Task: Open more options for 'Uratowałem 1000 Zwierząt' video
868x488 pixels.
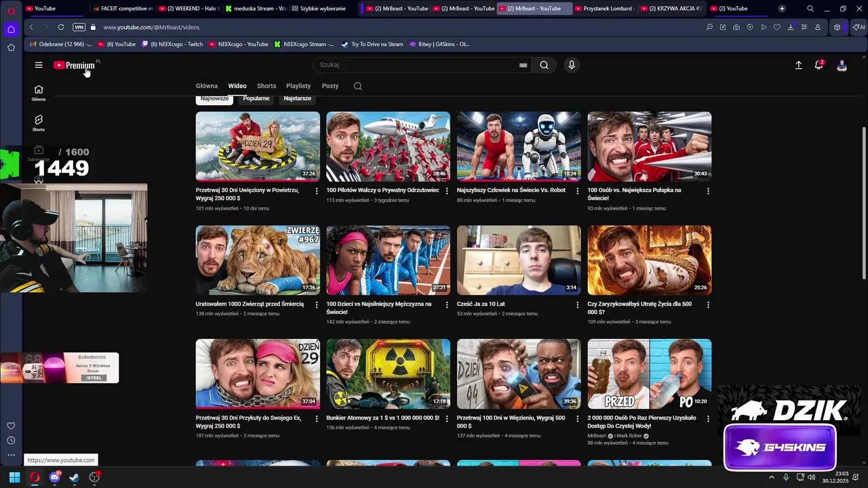Action: (317, 305)
